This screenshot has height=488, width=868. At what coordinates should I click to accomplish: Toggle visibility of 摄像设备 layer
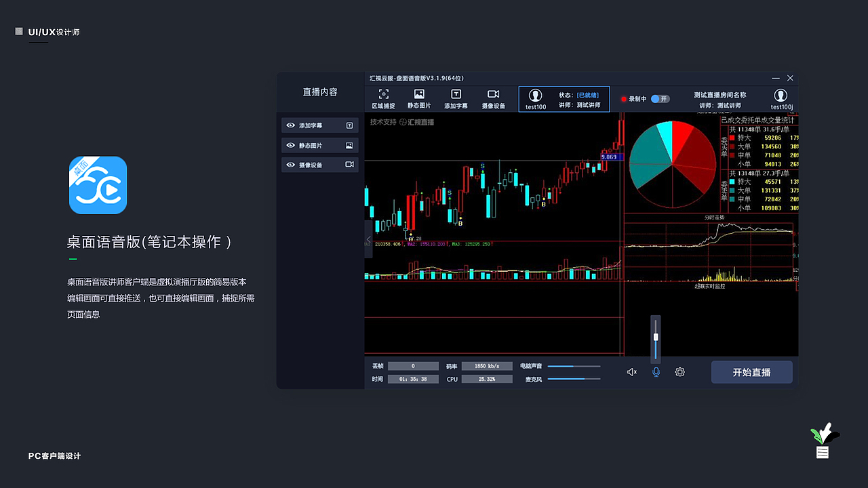(x=291, y=165)
